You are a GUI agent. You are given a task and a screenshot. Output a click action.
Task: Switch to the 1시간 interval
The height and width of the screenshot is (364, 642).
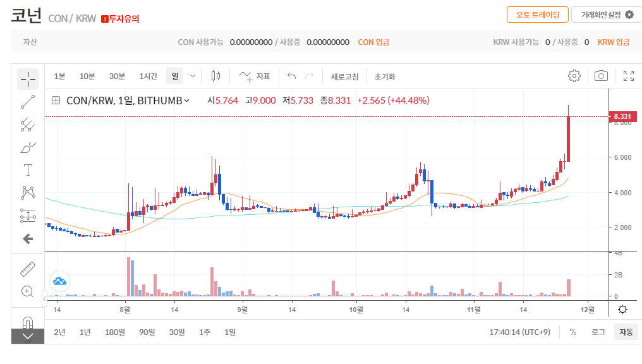coord(148,76)
